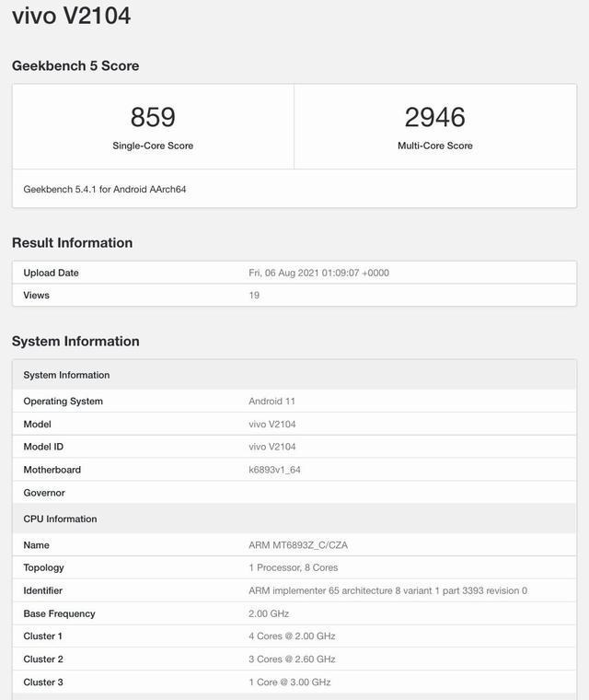Select the upload date Fri, 06 Aug 2021 value

pos(318,273)
